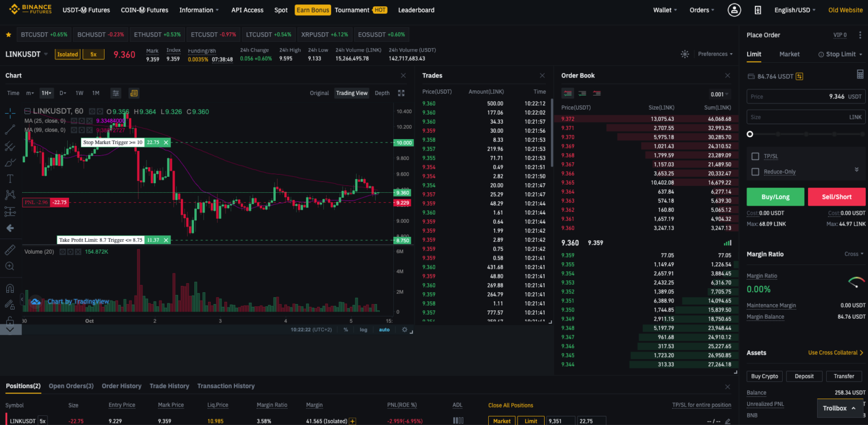Switch to the Market order tab
Viewport: 868px width, 425px height.
point(789,54)
